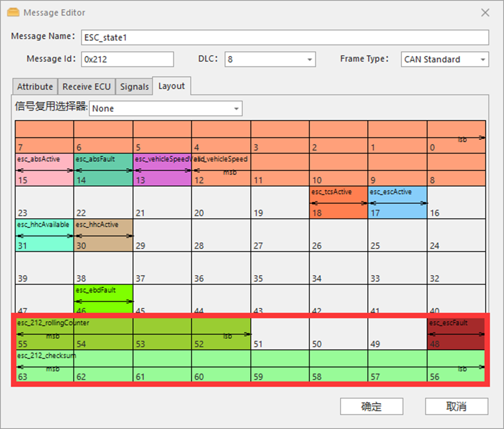Image resolution: width=504 pixels, height=429 pixels.
Task: Click the tan esc_hhcActive signal cell
Action: point(103,235)
